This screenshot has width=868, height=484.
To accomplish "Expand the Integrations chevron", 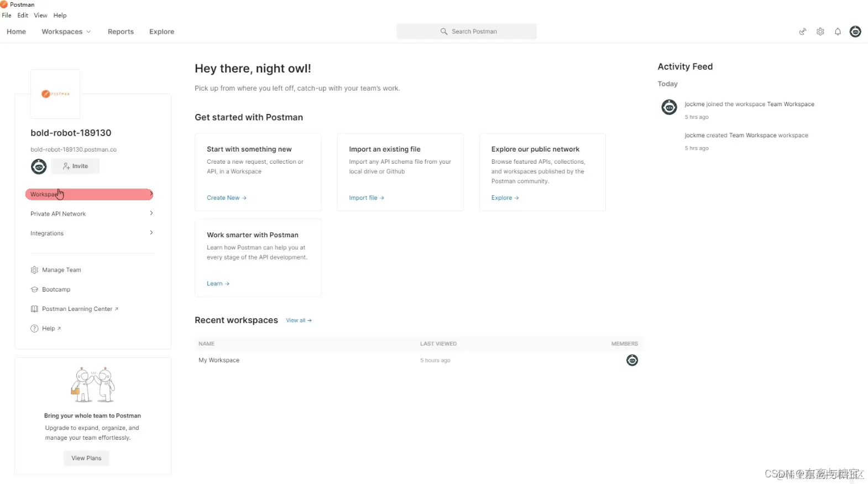I will tap(151, 232).
